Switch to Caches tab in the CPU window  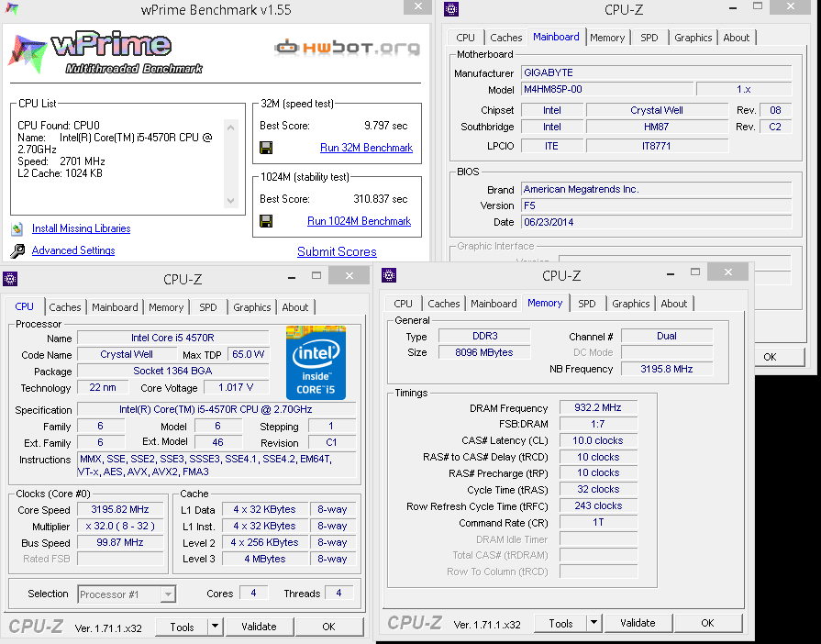65,307
